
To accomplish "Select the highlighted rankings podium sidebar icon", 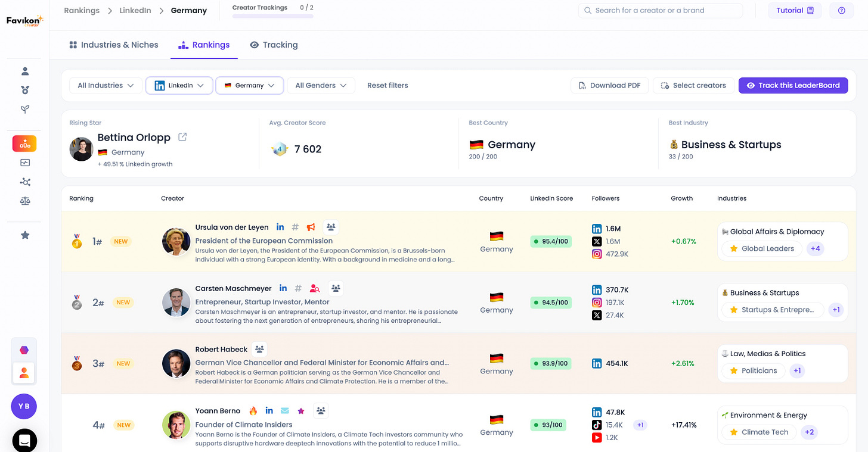I will click(24, 144).
